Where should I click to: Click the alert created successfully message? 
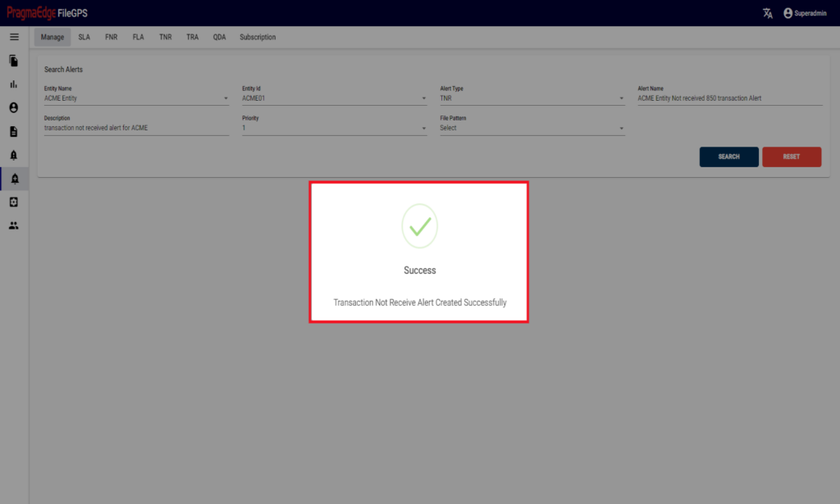(x=419, y=302)
